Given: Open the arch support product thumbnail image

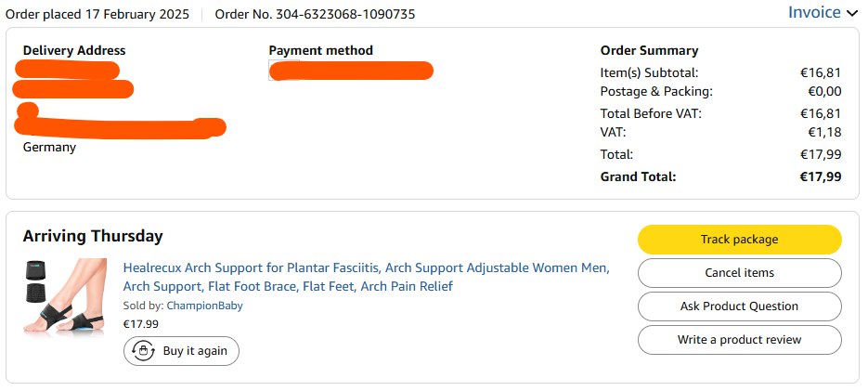Looking at the screenshot, I should point(66,297).
